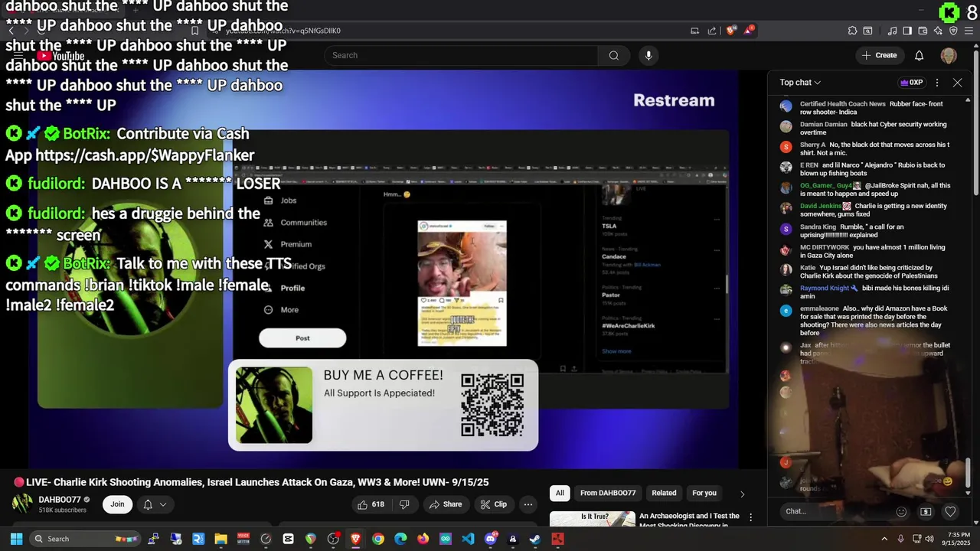This screenshot has width=980, height=551.
Task: Open the Archaeologist video thumbnail
Action: pyautogui.click(x=593, y=519)
